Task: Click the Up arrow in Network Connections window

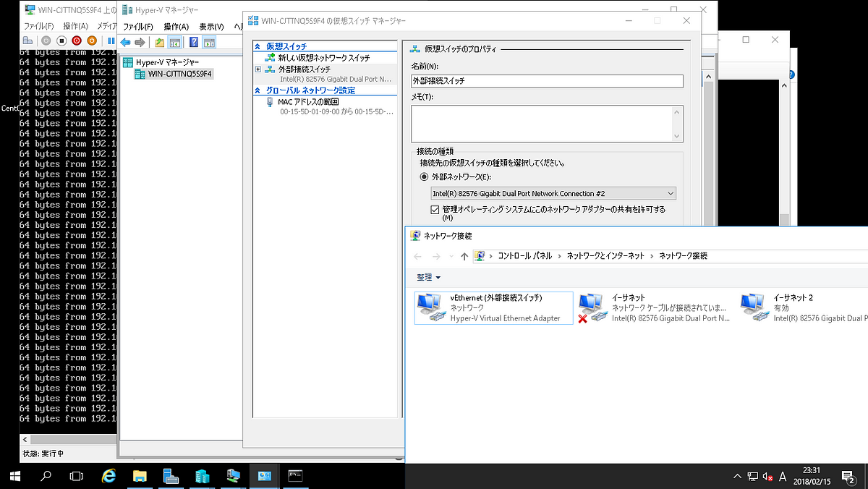Action: pyautogui.click(x=464, y=256)
